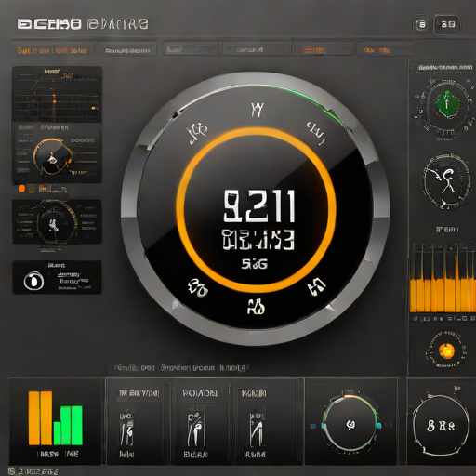Click the small square button left of the 88 button

pyautogui.click(x=421, y=24)
